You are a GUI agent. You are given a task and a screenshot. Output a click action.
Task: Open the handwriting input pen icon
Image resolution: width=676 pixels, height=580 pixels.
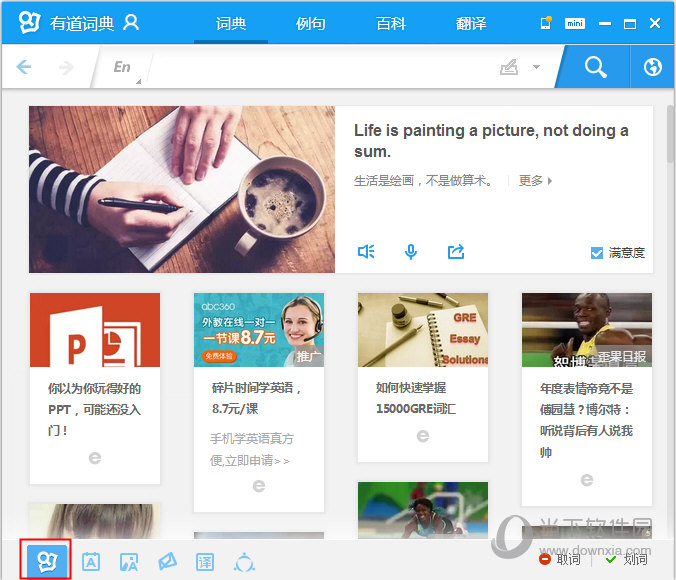(510, 68)
